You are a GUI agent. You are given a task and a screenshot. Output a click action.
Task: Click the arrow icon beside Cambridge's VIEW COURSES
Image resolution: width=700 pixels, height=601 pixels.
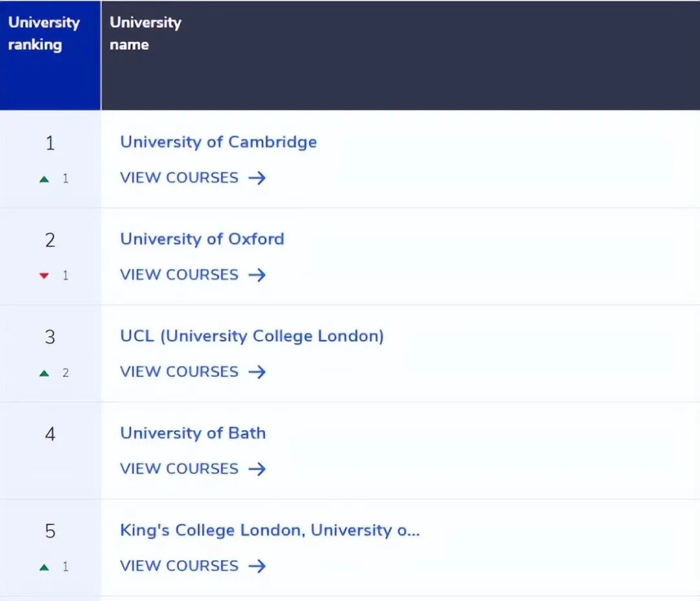(257, 177)
